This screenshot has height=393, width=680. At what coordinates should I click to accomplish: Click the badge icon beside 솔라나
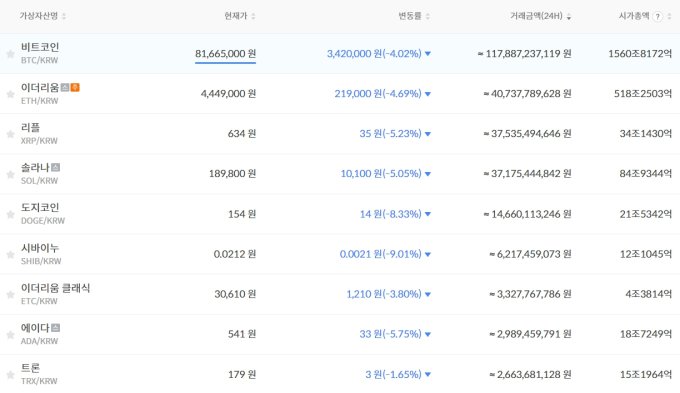(x=56, y=167)
